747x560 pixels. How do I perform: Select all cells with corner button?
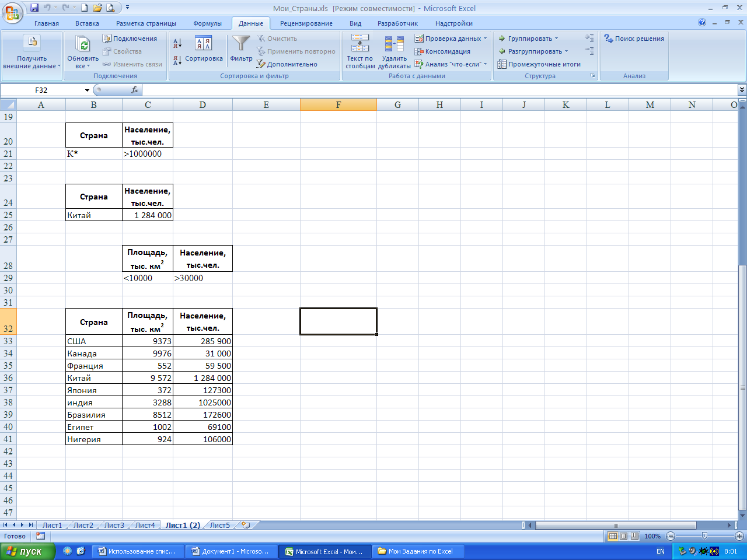click(8, 105)
